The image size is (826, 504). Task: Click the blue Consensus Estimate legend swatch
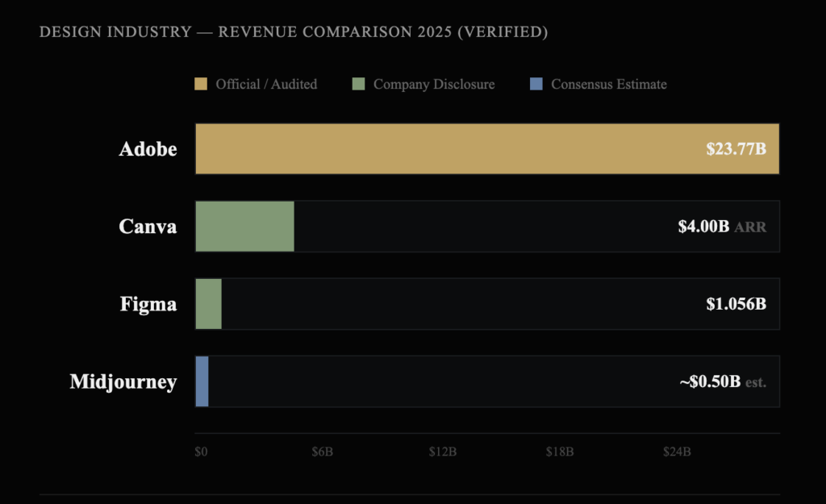click(536, 84)
